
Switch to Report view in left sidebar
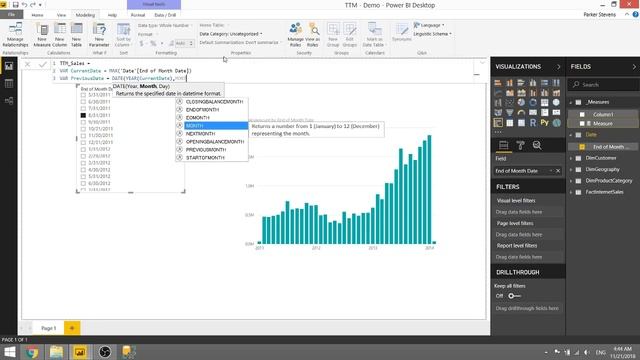(x=9, y=66)
